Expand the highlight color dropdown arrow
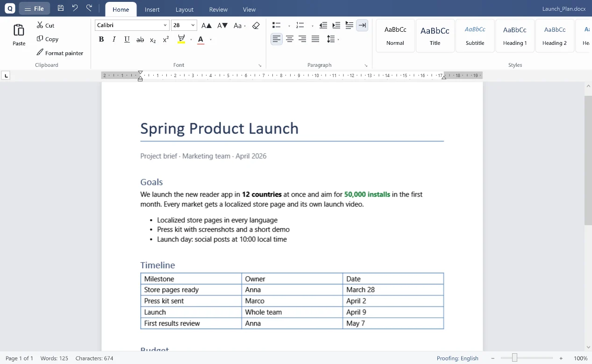The width and height of the screenshot is (592, 364). (x=191, y=40)
